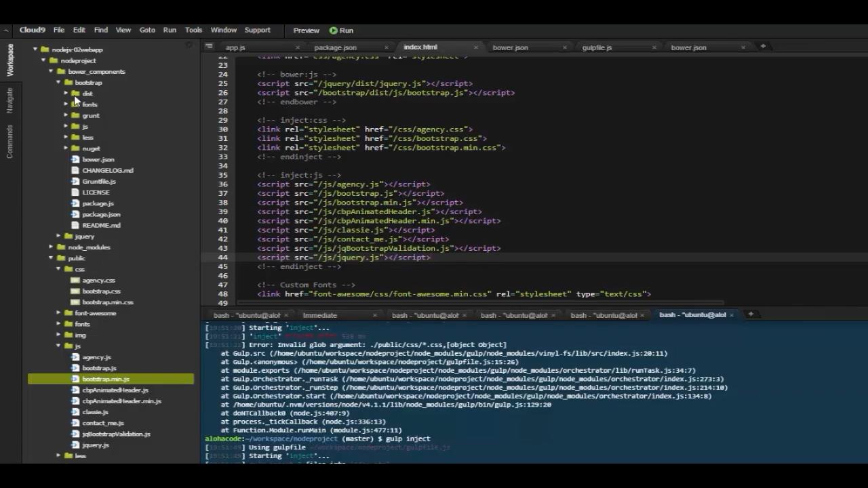Image resolution: width=868 pixels, height=488 pixels.
Task: Click the Gruntfile.js file icon
Action: click(x=76, y=181)
